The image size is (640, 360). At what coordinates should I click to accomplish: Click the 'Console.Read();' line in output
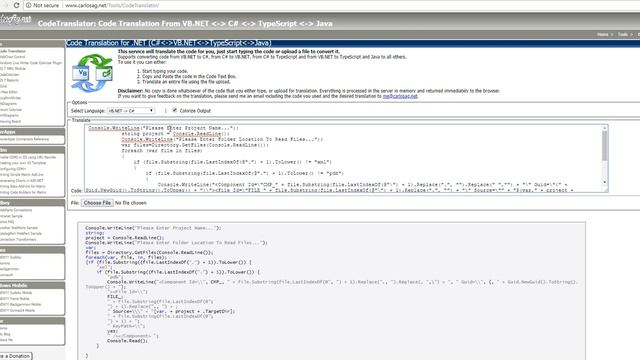pyautogui.click(x=127, y=341)
